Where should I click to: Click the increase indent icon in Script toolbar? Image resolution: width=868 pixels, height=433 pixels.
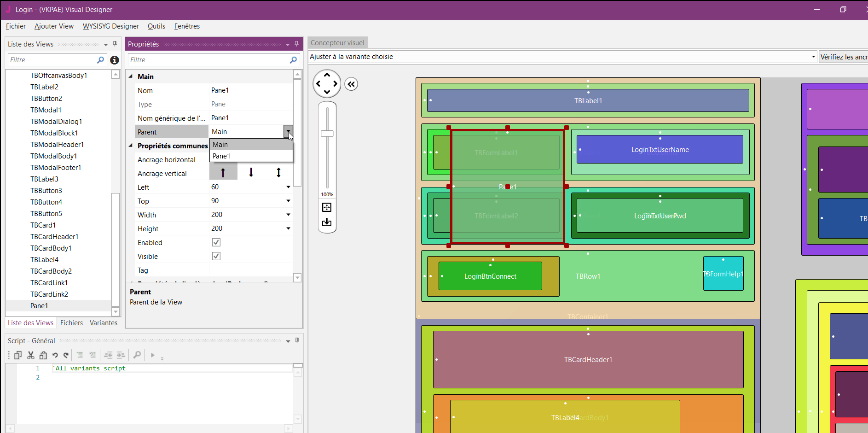pyautogui.click(x=121, y=355)
